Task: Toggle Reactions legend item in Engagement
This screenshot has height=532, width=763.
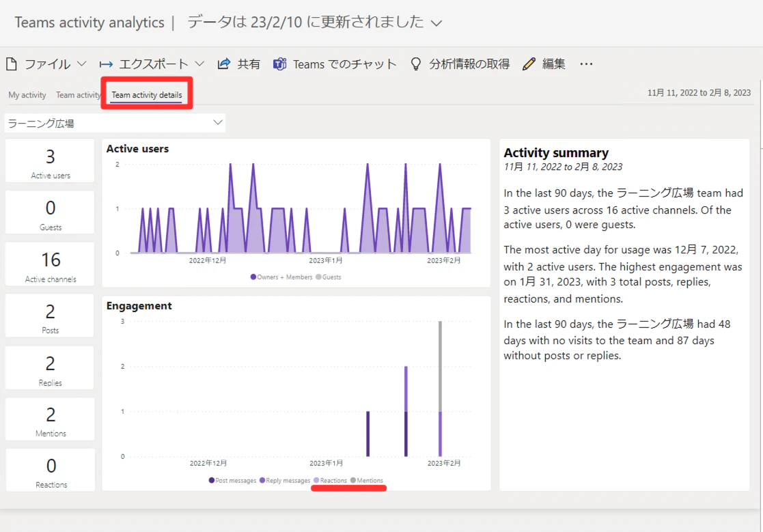Action: pyautogui.click(x=331, y=481)
